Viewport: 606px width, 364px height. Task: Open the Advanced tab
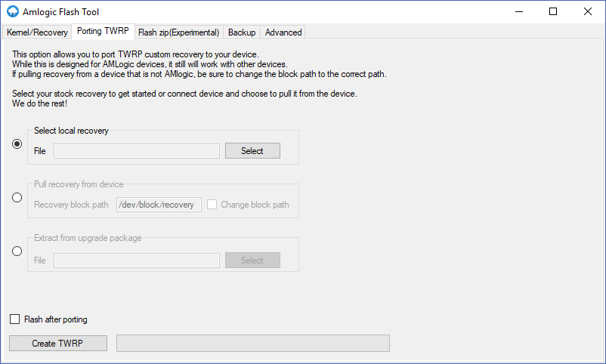[283, 32]
